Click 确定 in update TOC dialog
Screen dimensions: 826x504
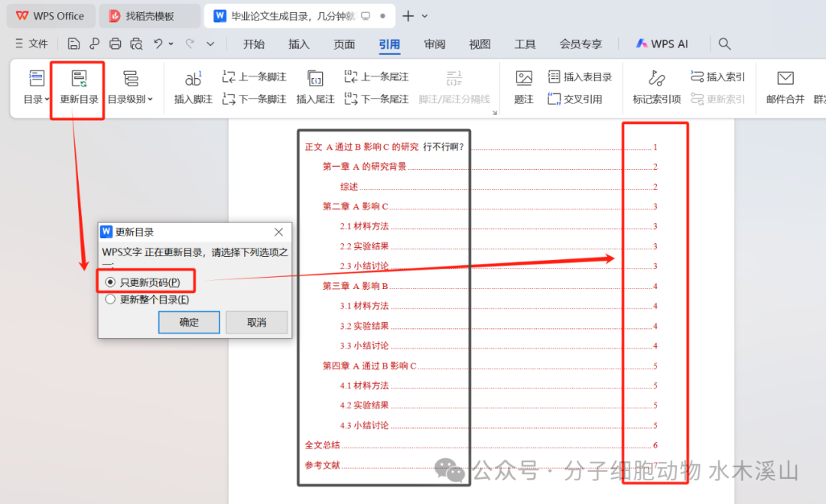click(189, 322)
